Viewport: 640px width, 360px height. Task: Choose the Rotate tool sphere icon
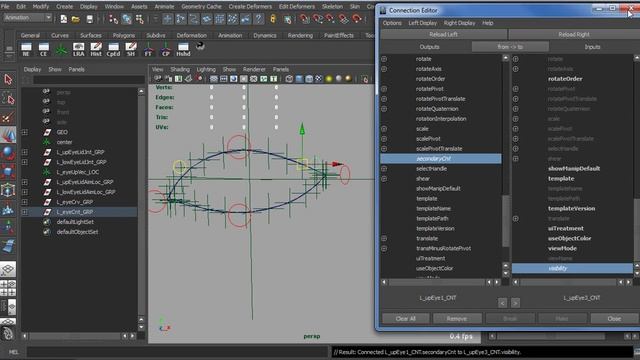click(8, 153)
